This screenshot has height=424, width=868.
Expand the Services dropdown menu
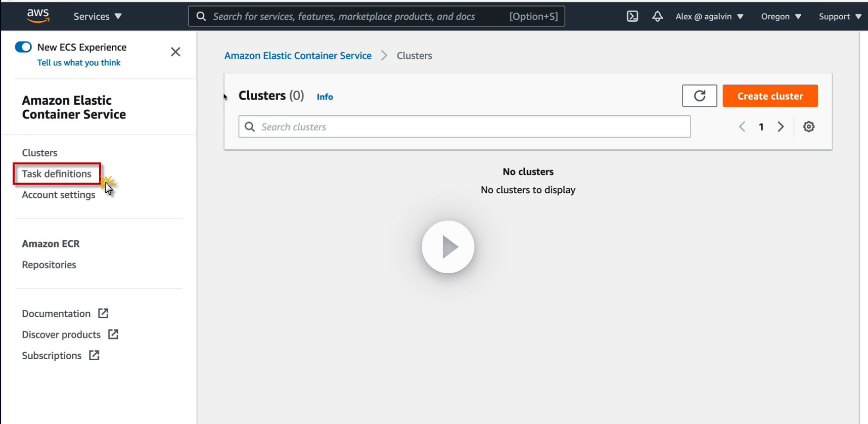point(98,17)
